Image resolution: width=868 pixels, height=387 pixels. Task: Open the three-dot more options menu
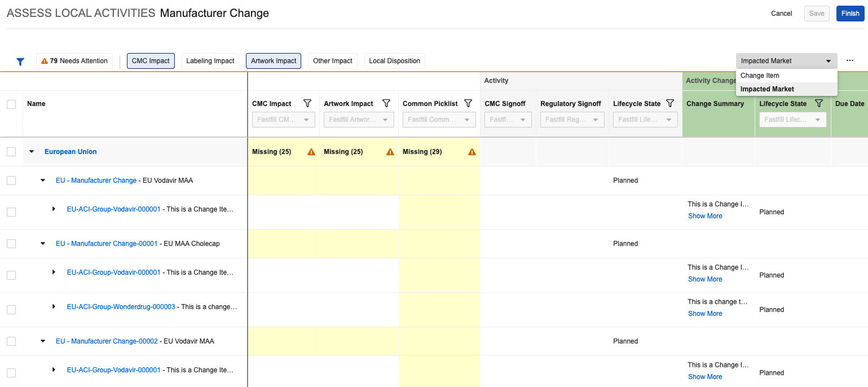(849, 61)
